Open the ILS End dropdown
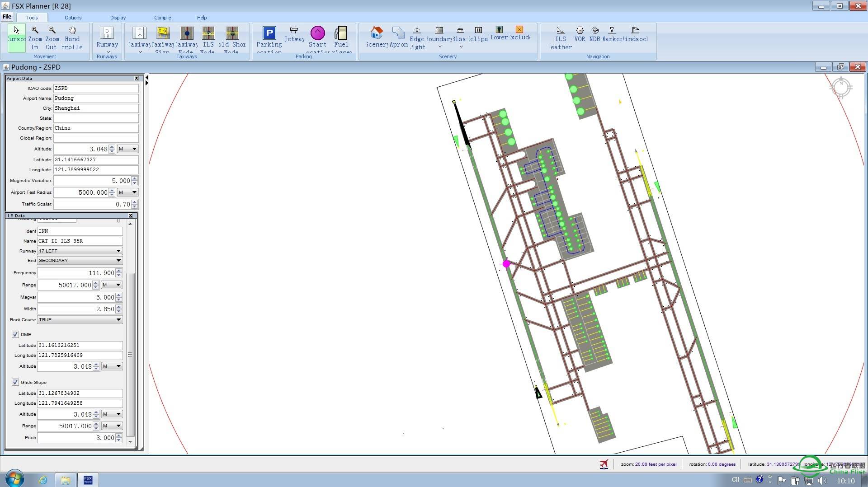868x487 pixels. (80, 260)
